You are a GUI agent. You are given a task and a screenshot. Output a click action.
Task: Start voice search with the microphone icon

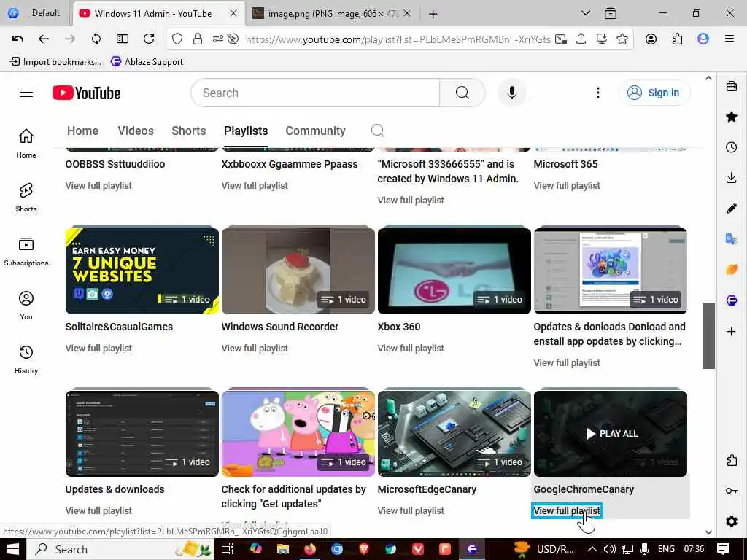pos(512,93)
